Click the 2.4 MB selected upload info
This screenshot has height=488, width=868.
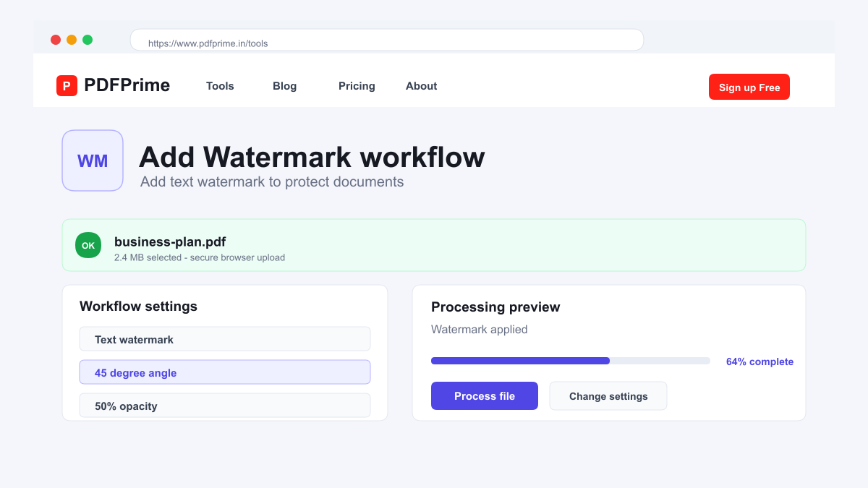click(x=200, y=257)
